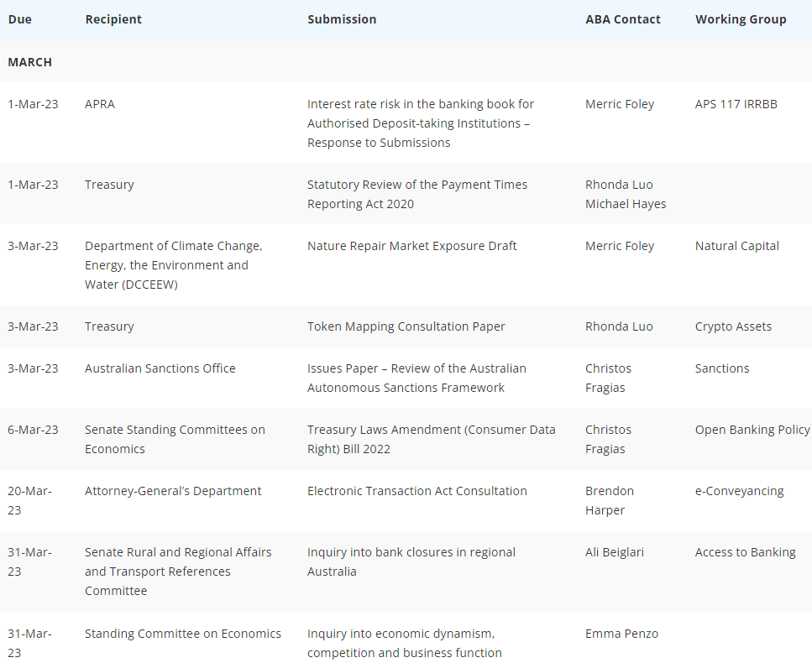The width and height of the screenshot is (812, 663).
Task: Click the Submission column header
Action: (x=342, y=19)
